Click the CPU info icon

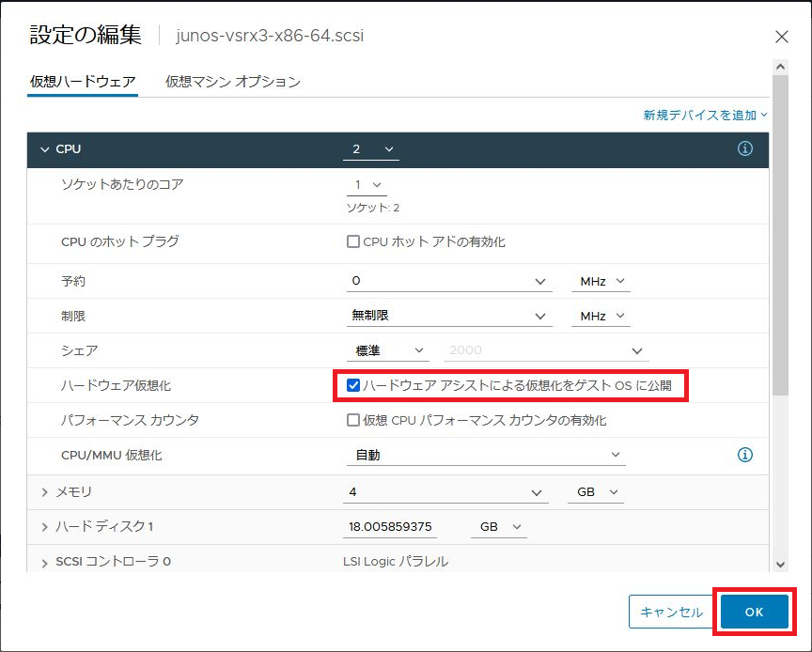point(745,149)
